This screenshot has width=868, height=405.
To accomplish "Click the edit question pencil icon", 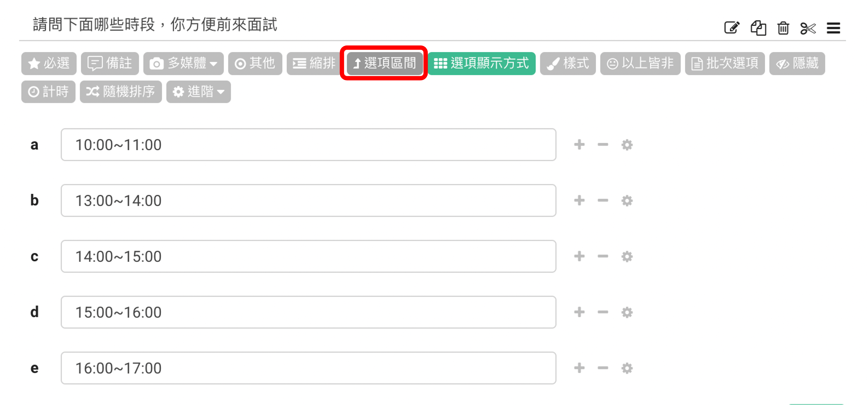I will (x=731, y=28).
